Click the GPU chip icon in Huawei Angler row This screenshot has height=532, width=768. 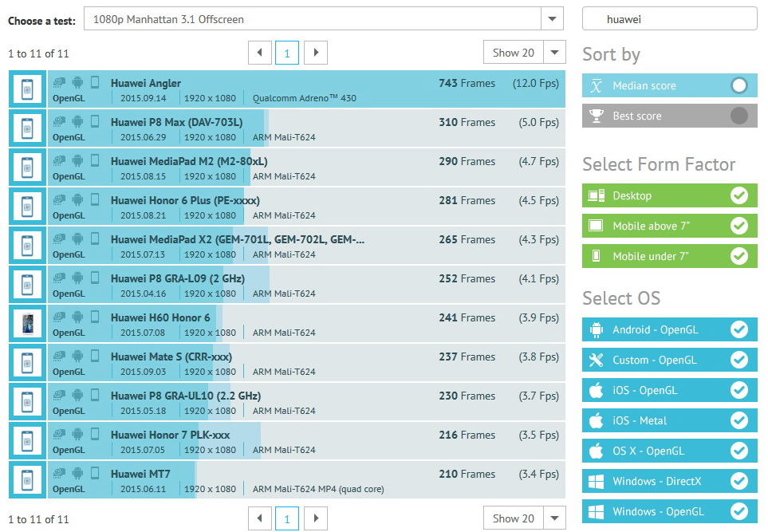[x=59, y=82]
